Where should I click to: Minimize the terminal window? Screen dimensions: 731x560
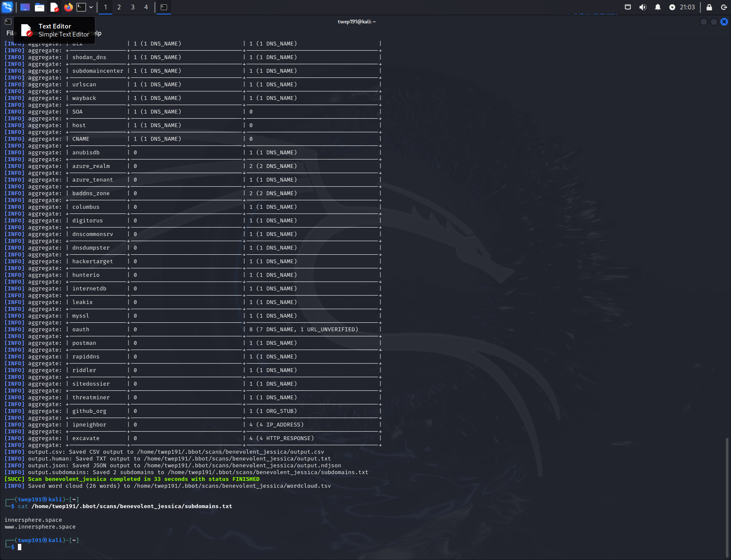[x=704, y=22]
